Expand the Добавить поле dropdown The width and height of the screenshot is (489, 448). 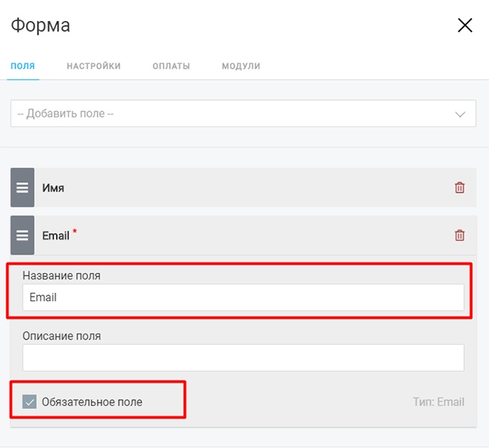point(243,114)
